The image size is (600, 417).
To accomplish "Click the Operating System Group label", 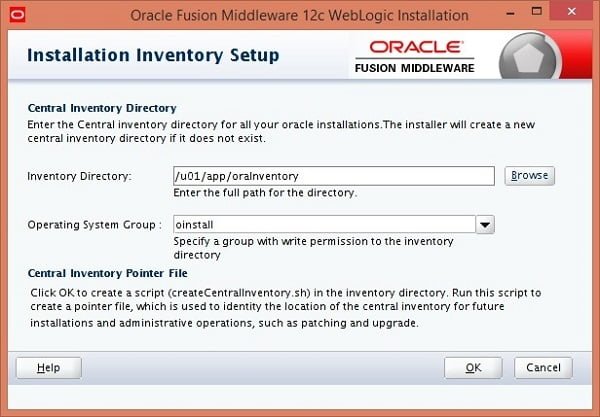I will [x=95, y=225].
